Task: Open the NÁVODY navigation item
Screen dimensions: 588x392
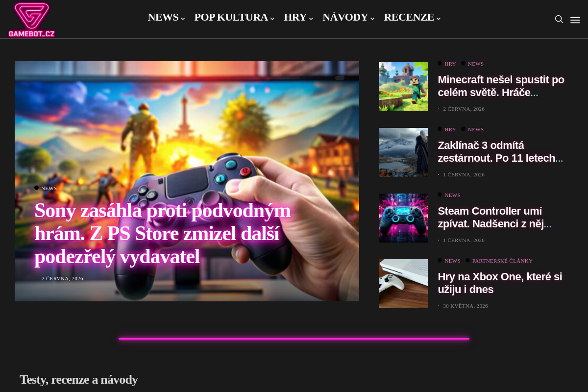Action: click(345, 17)
